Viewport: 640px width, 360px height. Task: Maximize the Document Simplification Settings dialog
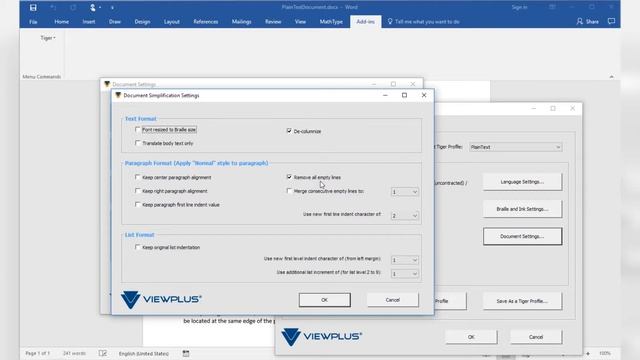tap(404, 95)
